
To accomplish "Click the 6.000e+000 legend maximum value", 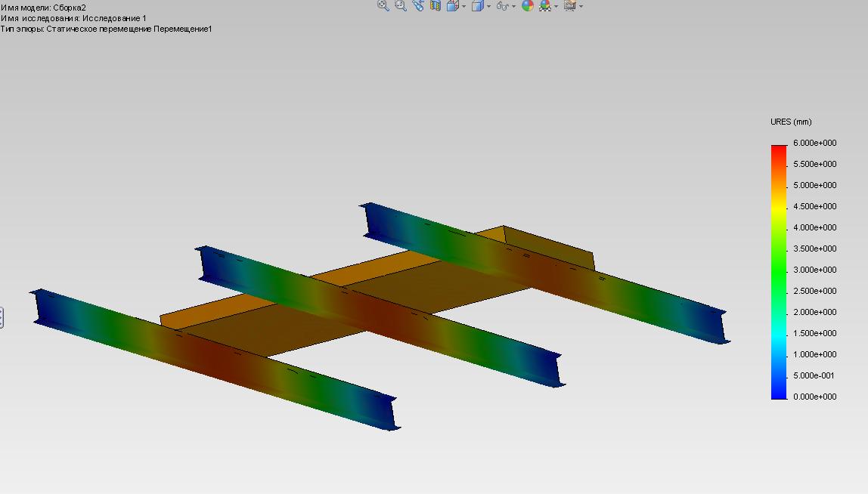I will [x=815, y=143].
